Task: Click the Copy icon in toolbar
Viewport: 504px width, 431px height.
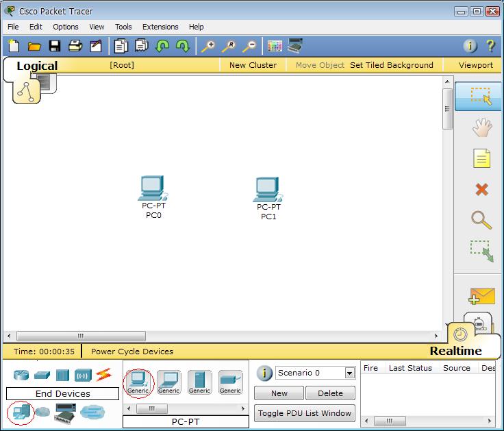Action: click(x=121, y=46)
